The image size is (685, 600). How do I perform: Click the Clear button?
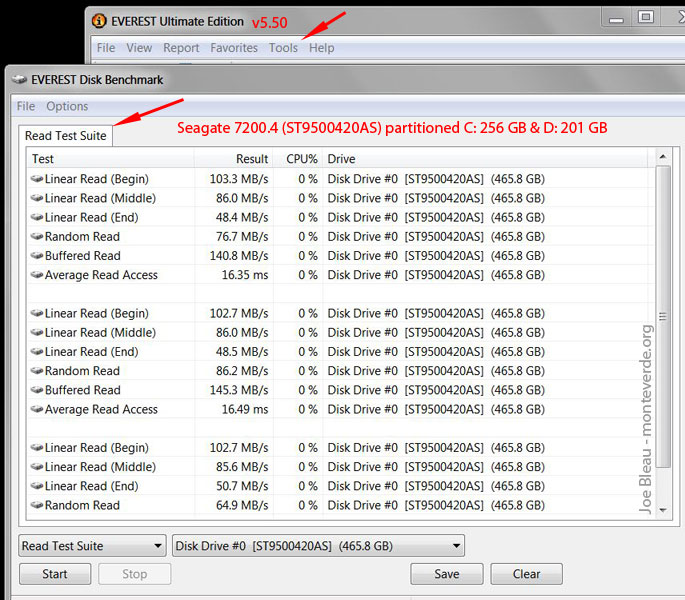[x=526, y=574]
